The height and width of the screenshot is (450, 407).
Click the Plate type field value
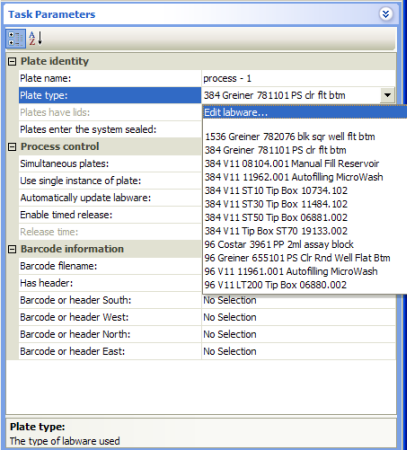(291, 95)
